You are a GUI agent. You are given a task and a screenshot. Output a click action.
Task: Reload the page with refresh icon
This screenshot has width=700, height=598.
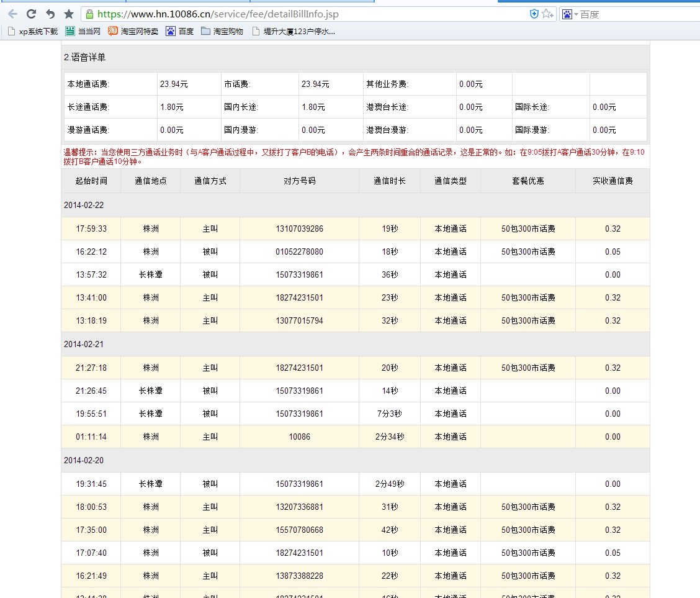point(31,14)
